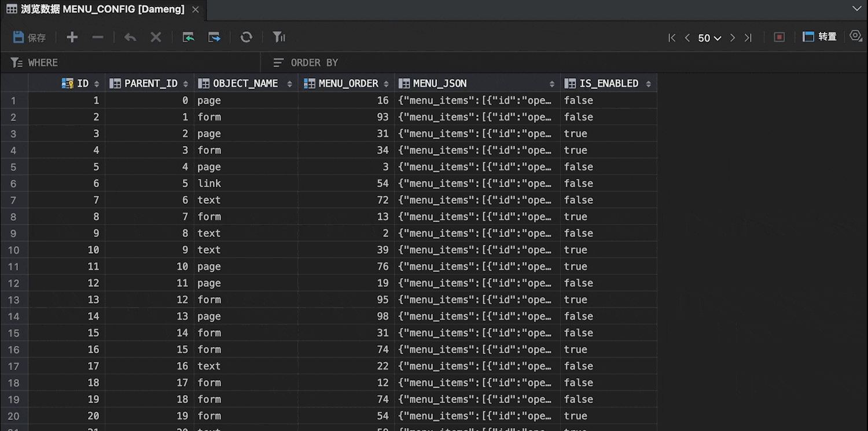Image resolution: width=868 pixels, height=431 pixels.
Task: Select the IS_ENABLED "true" cell in row 20
Action: click(x=609, y=416)
